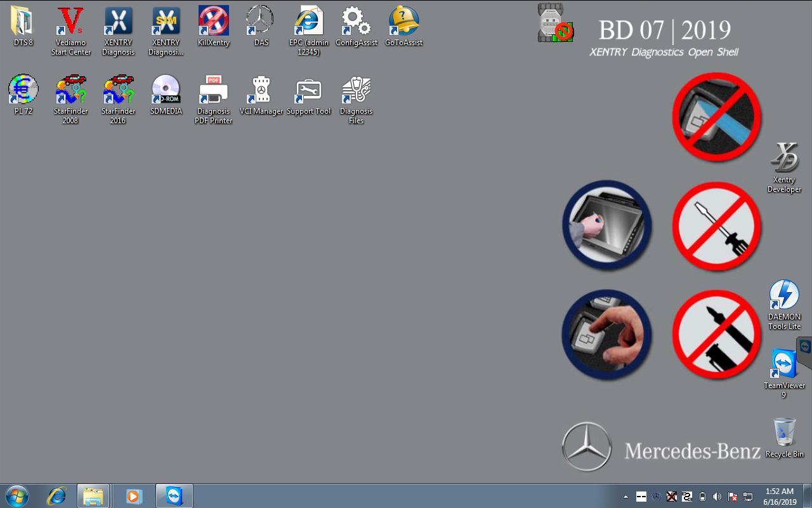
Task: Click the battery tray icon
Action: tap(702, 497)
